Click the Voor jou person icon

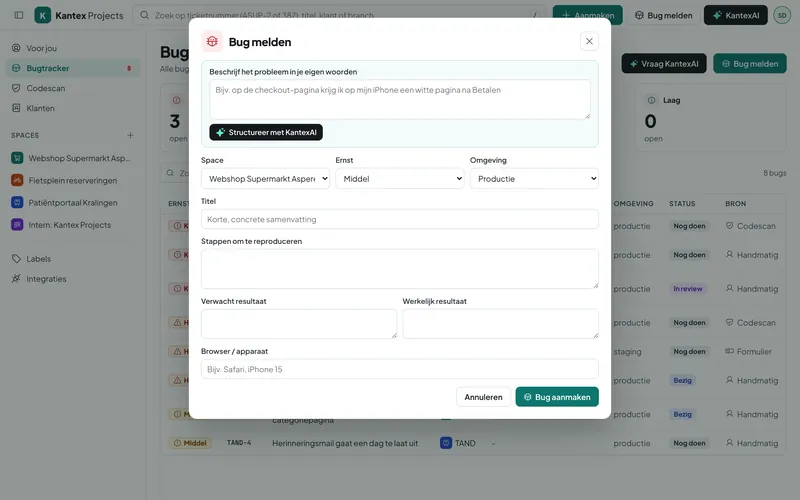click(16, 48)
